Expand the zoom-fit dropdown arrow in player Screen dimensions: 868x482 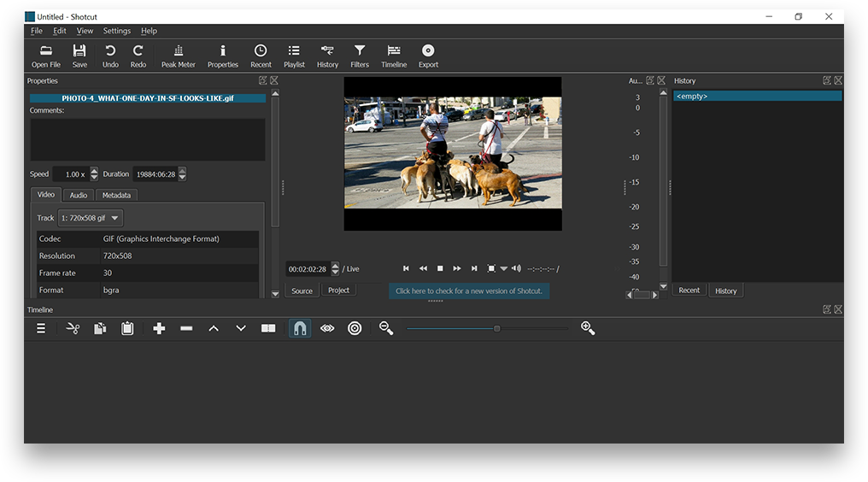(x=503, y=269)
